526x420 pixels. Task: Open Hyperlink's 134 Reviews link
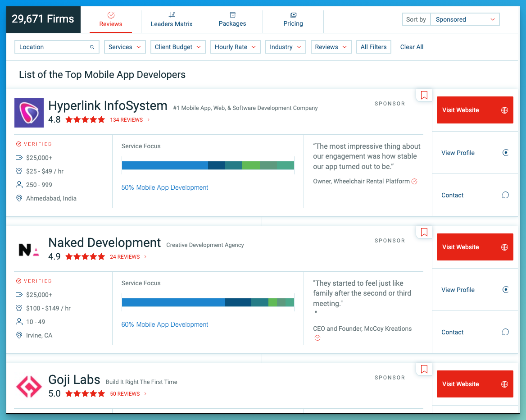pos(130,120)
